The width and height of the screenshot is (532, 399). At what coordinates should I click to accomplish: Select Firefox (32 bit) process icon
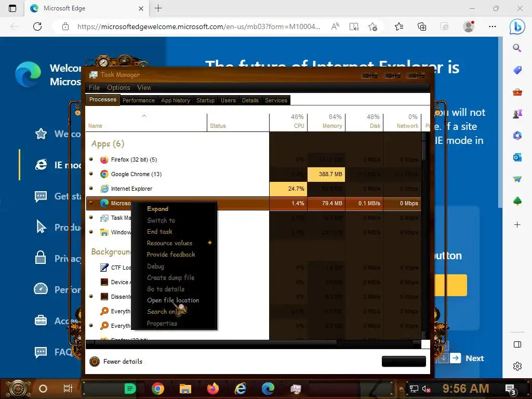point(104,159)
